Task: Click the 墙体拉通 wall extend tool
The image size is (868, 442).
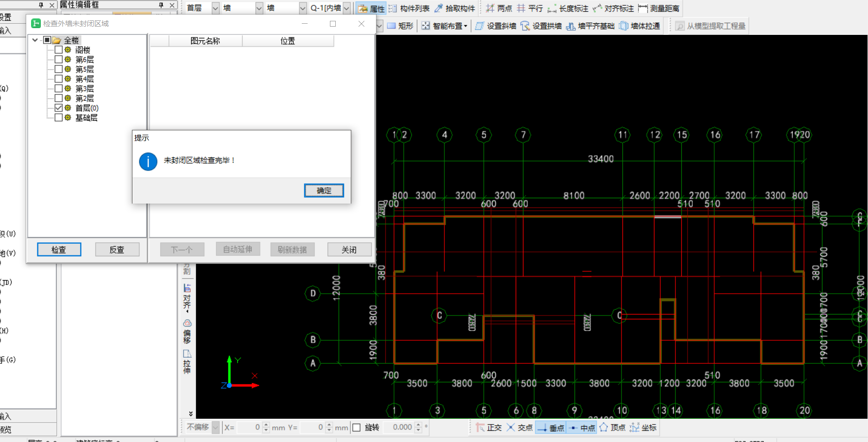Action: click(x=639, y=26)
